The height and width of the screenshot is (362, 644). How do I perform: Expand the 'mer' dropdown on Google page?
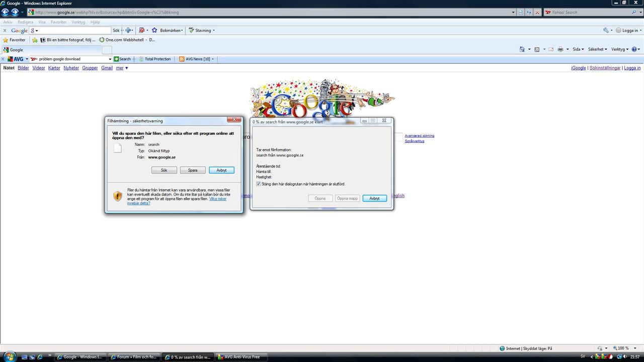point(126,68)
